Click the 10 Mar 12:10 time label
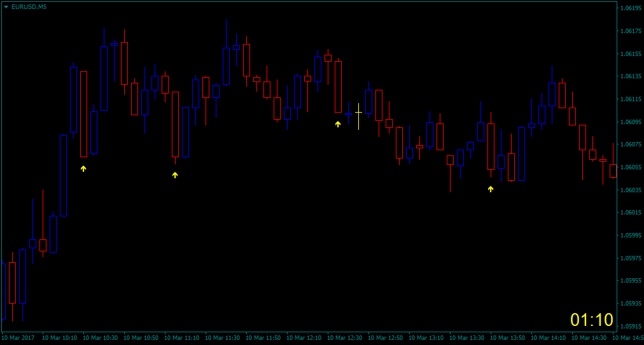The image size is (644, 345). point(304,338)
